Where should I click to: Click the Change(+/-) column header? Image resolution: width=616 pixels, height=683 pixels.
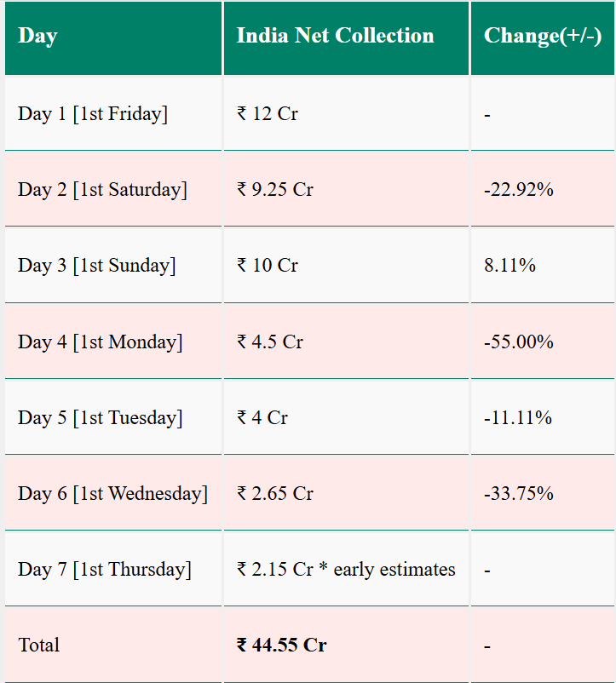pyautogui.click(x=543, y=38)
